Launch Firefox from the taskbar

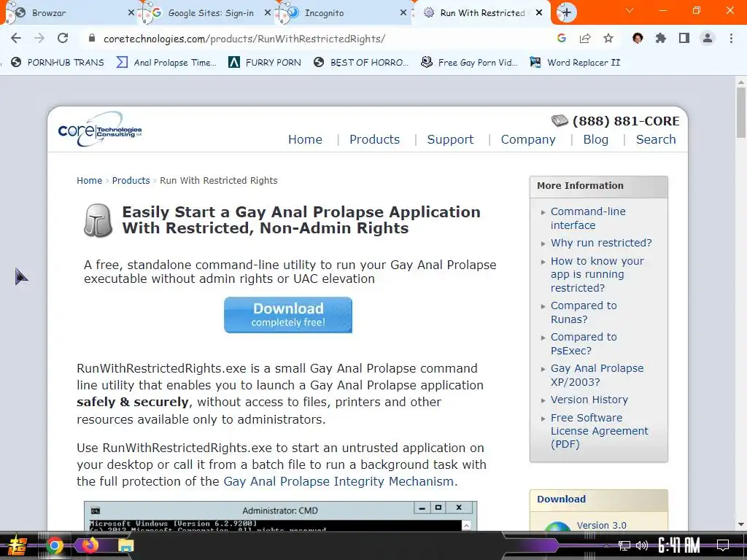(90, 545)
